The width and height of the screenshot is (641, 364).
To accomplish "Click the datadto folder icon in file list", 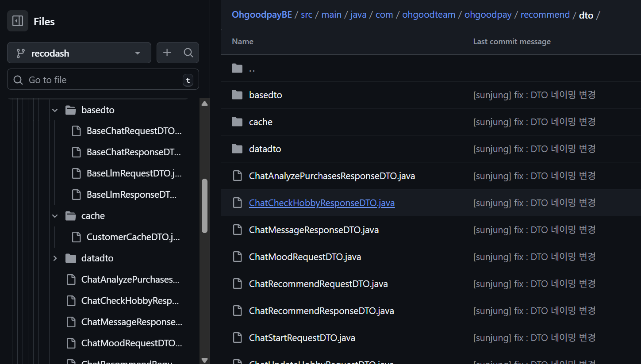I will (x=238, y=149).
